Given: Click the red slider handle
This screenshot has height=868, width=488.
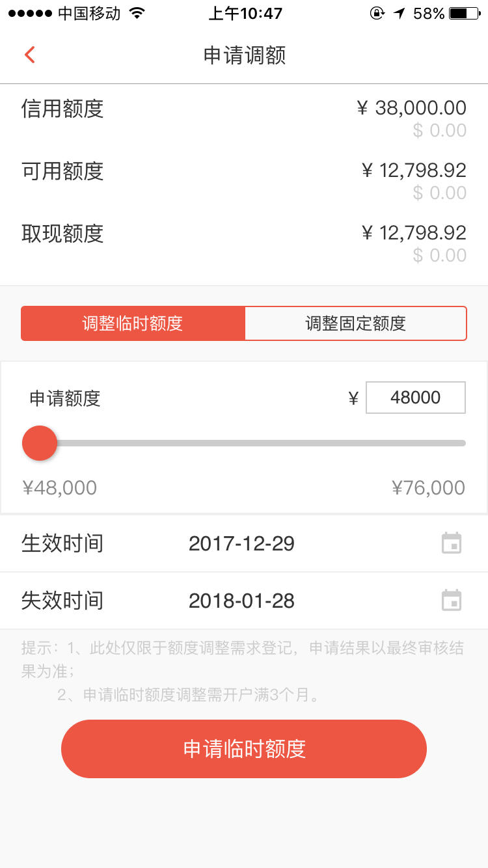Looking at the screenshot, I should 40,443.
